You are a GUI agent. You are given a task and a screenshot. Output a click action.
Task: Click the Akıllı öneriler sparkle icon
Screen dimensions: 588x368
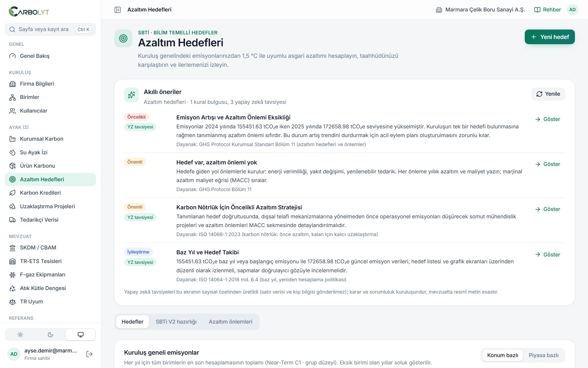131,95
